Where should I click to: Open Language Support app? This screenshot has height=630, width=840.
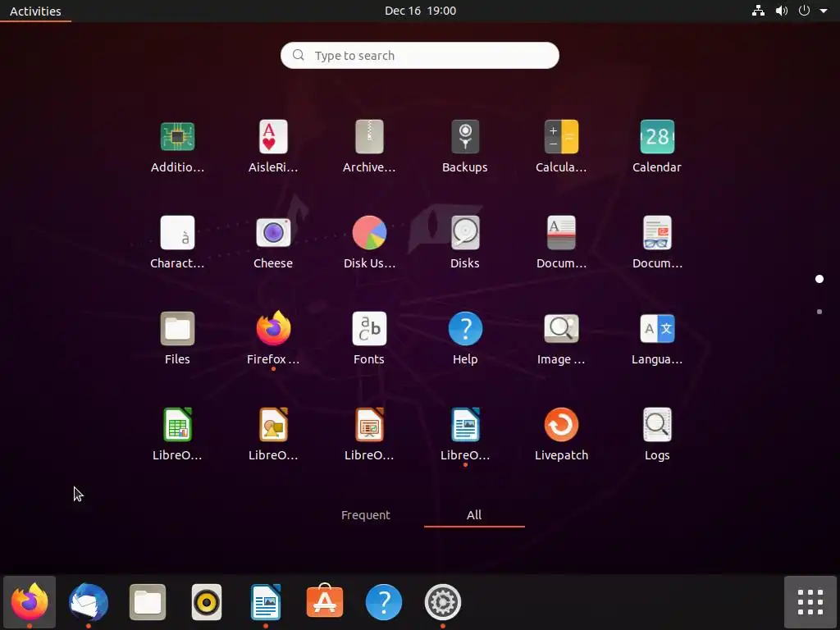pyautogui.click(x=657, y=328)
